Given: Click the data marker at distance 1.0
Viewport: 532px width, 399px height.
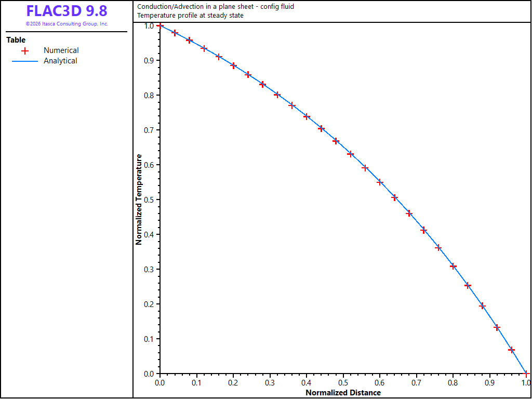Looking at the screenshot, I should [x=526, y=374].
